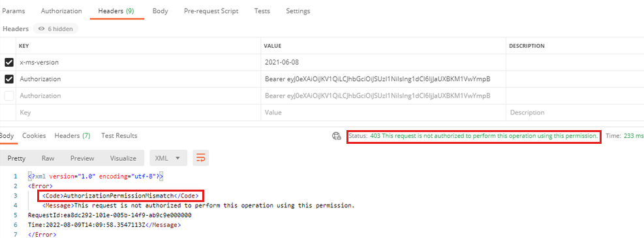Select the Visualize response view
This screenshot has width=644, height=238.
tap(123, 158)
